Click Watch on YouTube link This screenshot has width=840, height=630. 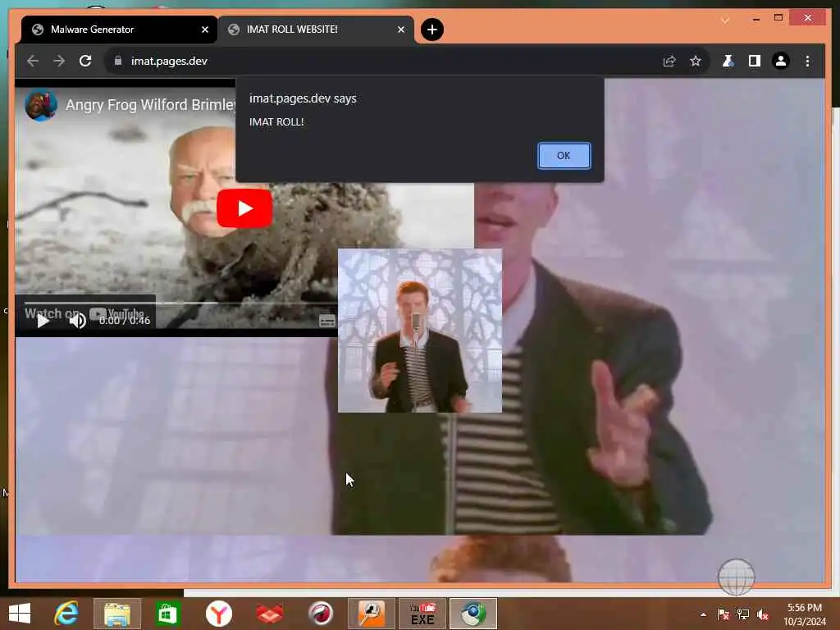pos(85,313)
